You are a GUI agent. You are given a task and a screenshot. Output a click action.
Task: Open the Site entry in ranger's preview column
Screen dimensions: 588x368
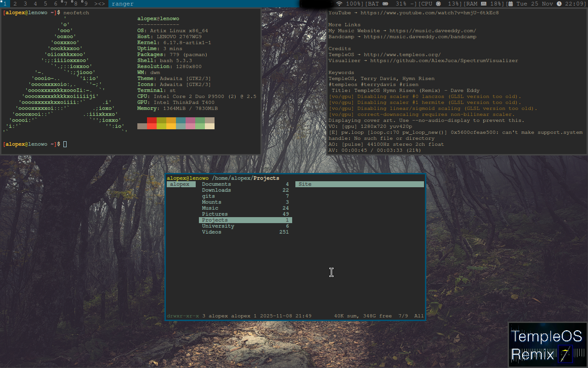(x=360, y=184)
